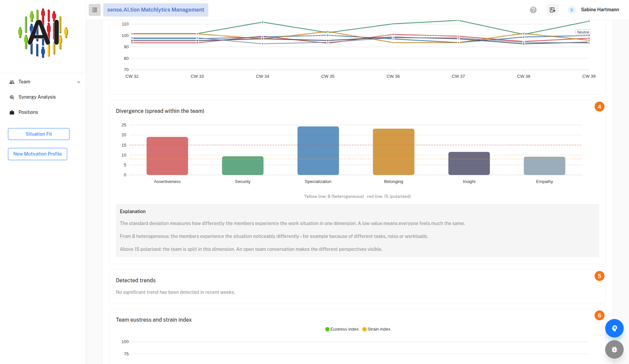Click the 'From 8 heterogeneous' explanation line

pos(274,236)
